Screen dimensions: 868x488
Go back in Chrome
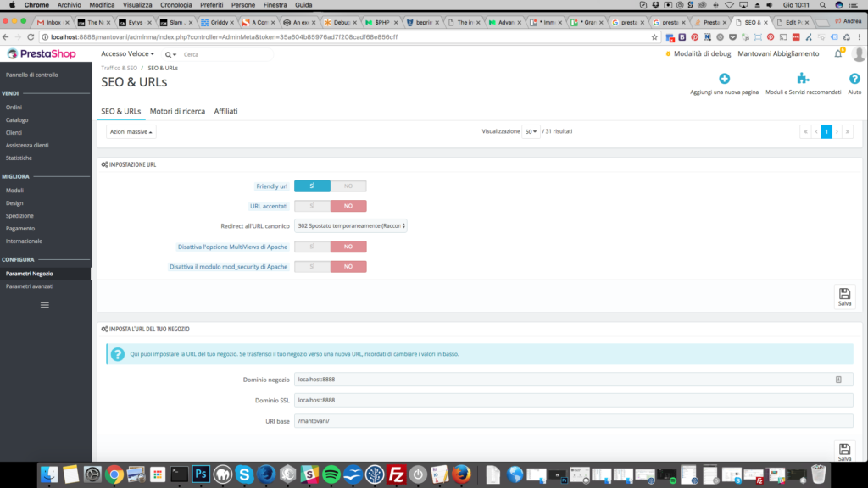6,37
